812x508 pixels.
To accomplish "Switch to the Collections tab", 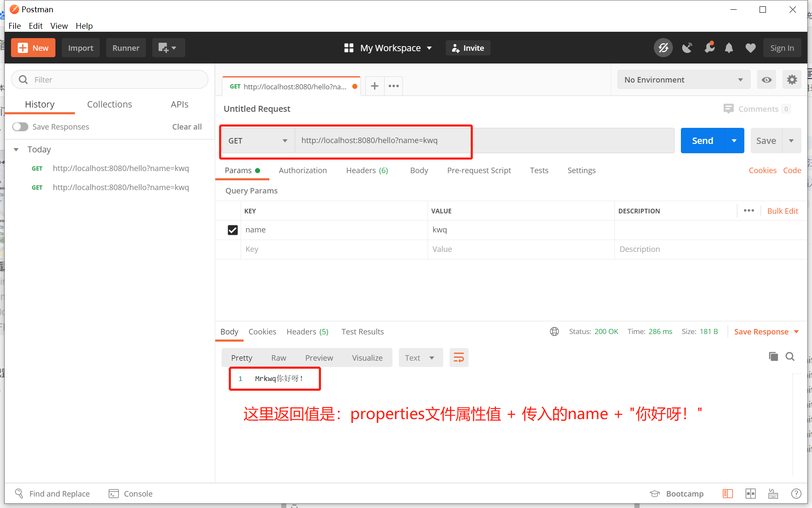I will click(110, 104).
